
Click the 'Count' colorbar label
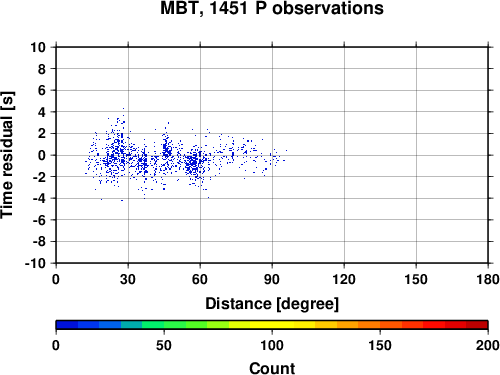coord(272,369)
